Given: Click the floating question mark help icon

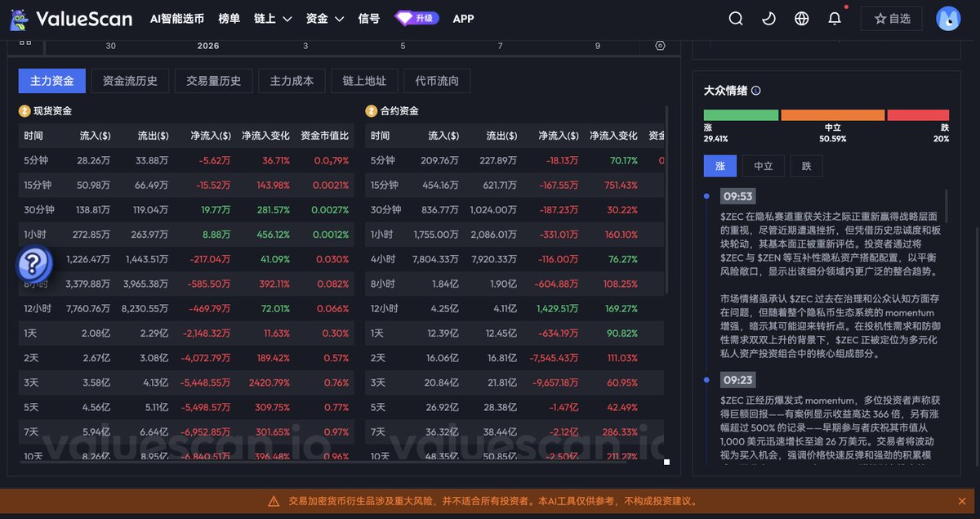Looking at the screenshot, I should pyautogui.click(x=34, y=263).
